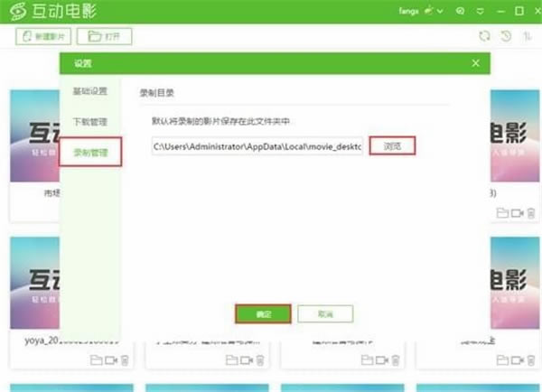Screen dimensions: 542x392
Task: Open the round message icon in title bar
Action: 460,11
